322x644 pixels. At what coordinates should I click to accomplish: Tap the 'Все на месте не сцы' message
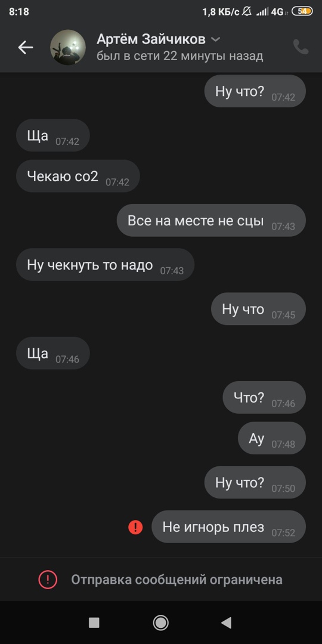point(211,220)
